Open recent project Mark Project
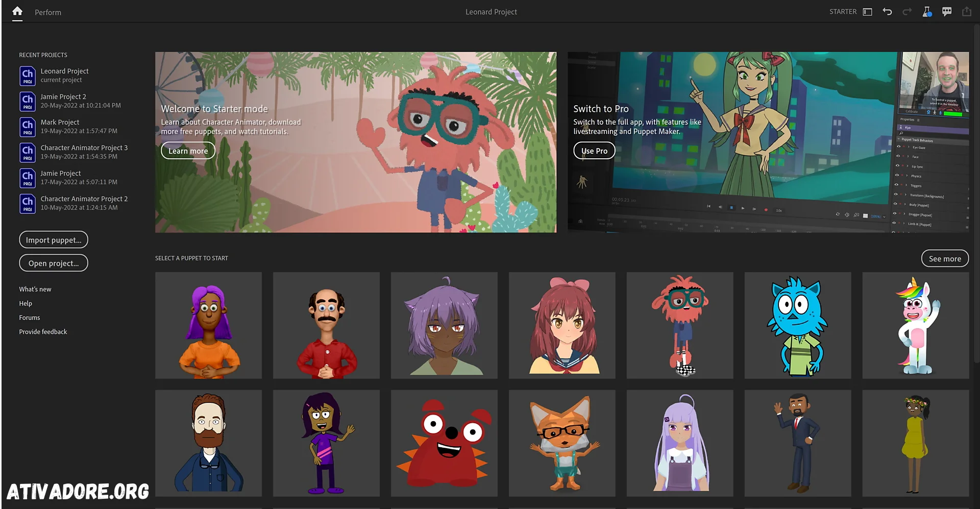The height and width of the screenshot is (509, 980). coord(79,126)
